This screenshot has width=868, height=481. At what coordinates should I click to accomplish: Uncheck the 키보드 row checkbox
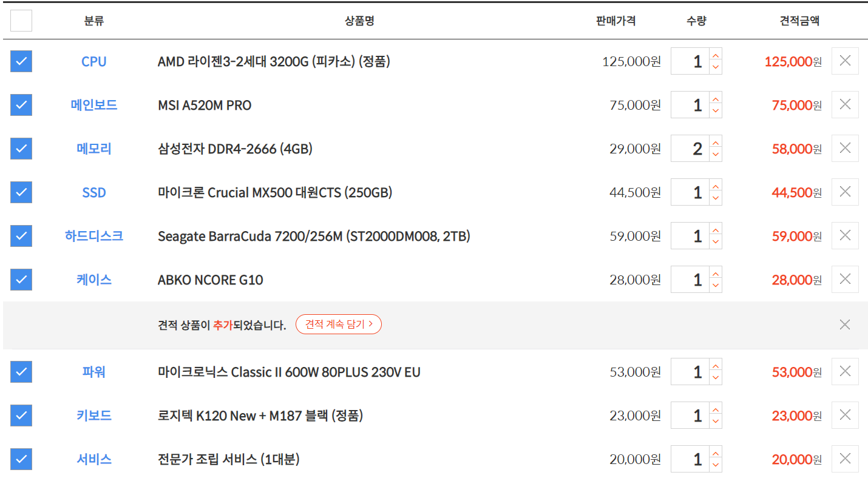[21, 415]
